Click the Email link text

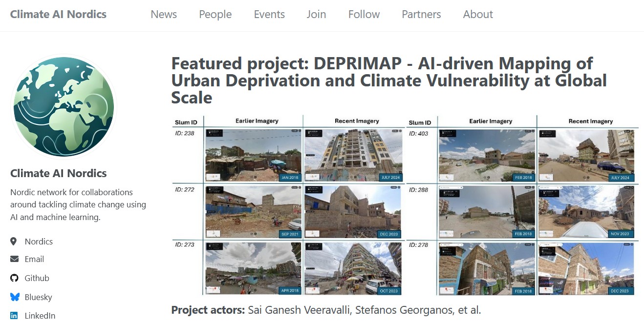(34, 259)
